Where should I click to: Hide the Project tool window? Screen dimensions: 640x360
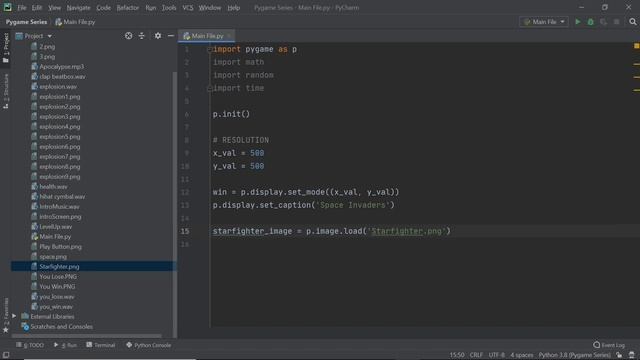[x=171, y=36]
